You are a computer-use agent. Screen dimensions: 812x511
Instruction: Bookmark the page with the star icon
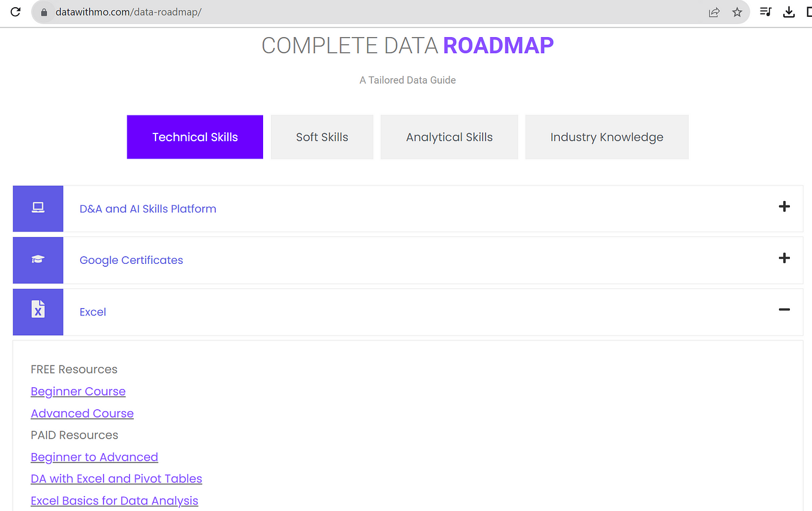(x=737, y=12)
